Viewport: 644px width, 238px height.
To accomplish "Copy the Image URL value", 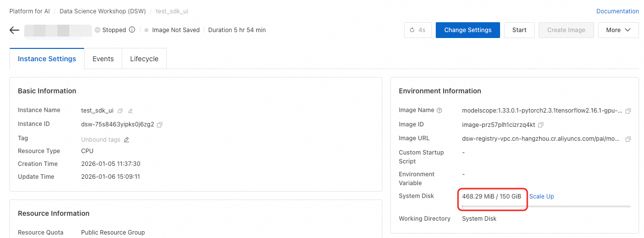I will pos(628,139).
